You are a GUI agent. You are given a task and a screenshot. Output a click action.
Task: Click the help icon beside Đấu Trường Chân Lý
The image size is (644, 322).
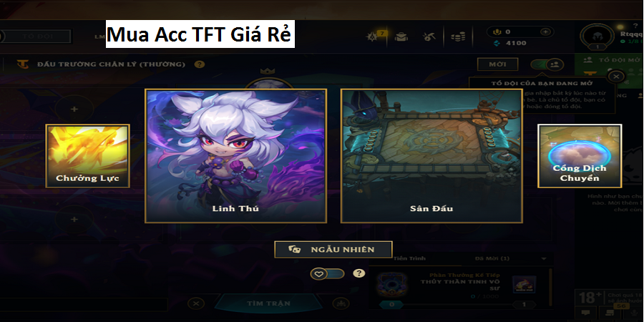tap(199, 64)
